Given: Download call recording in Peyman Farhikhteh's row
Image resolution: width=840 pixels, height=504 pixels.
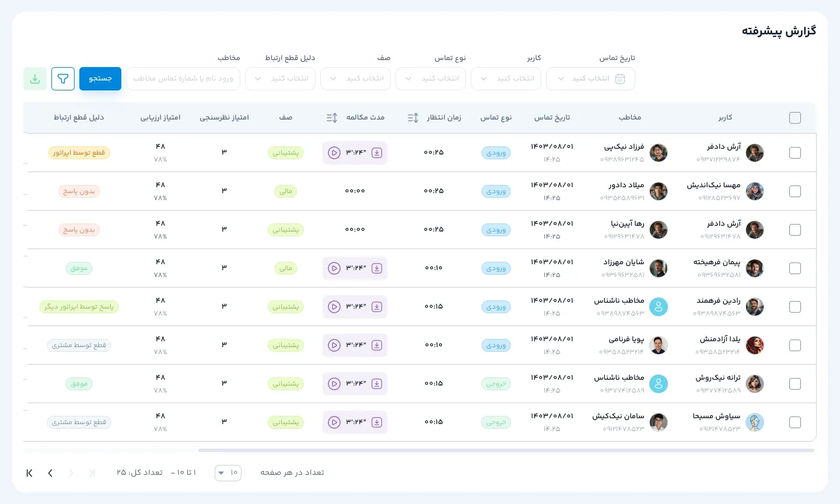Looking at the screenshot, I should tap(377, 268).
